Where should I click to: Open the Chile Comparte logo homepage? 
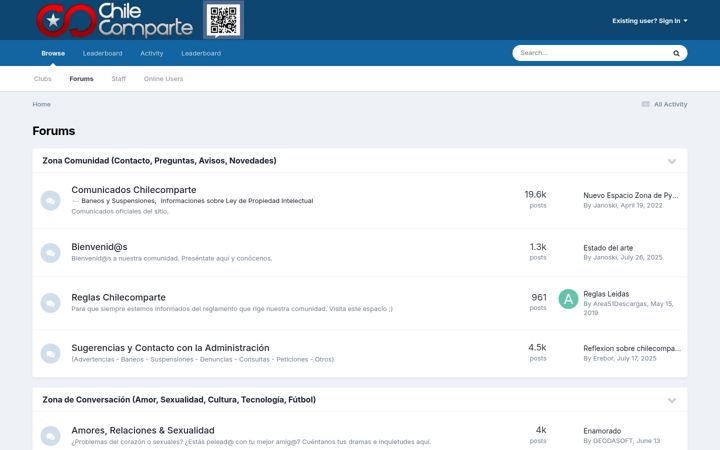coord(114,21)
